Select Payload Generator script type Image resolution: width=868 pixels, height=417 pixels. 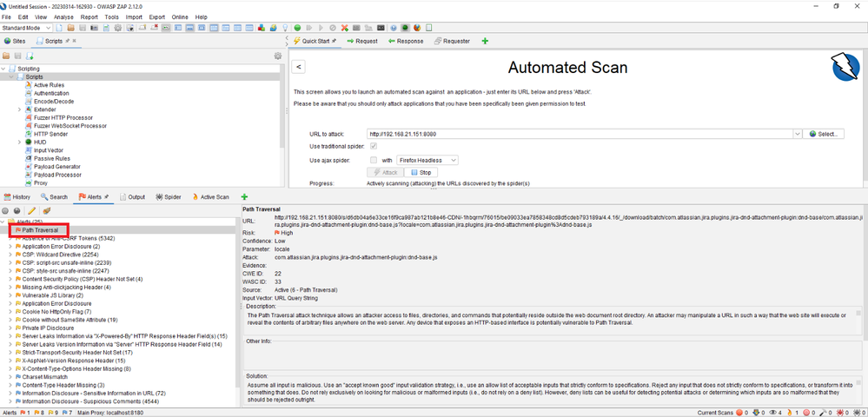(56, 167)
